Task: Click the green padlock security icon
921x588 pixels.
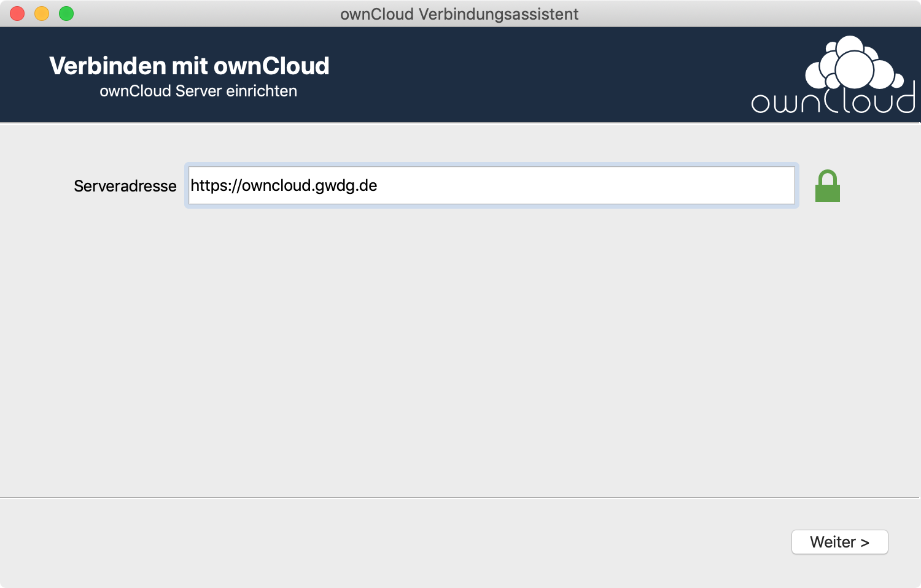Action: [x=827, y=185]
